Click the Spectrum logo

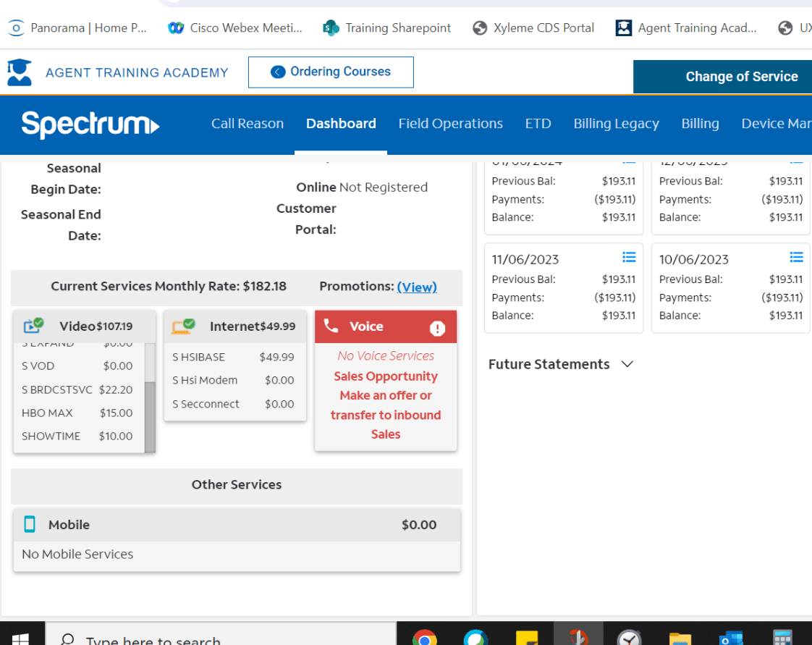[x=90, y=124]
